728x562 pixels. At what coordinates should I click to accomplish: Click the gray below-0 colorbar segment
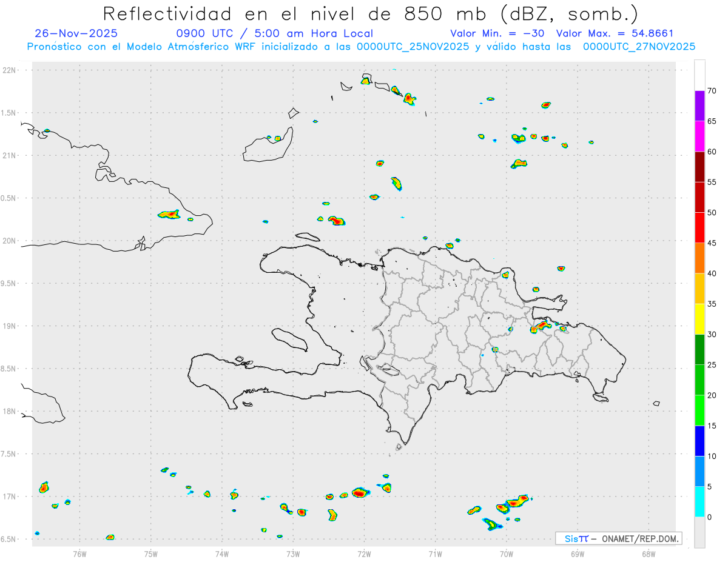(x=699, y=532)
